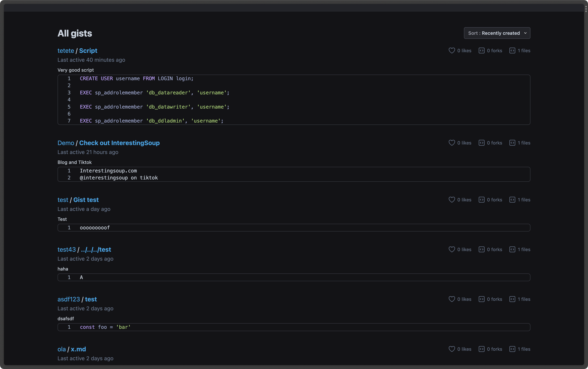The width and height of the screenshot is (588, 369).
Task: Click the fork icon on the ../../../test gist
Action: click(x=481, y=249)
